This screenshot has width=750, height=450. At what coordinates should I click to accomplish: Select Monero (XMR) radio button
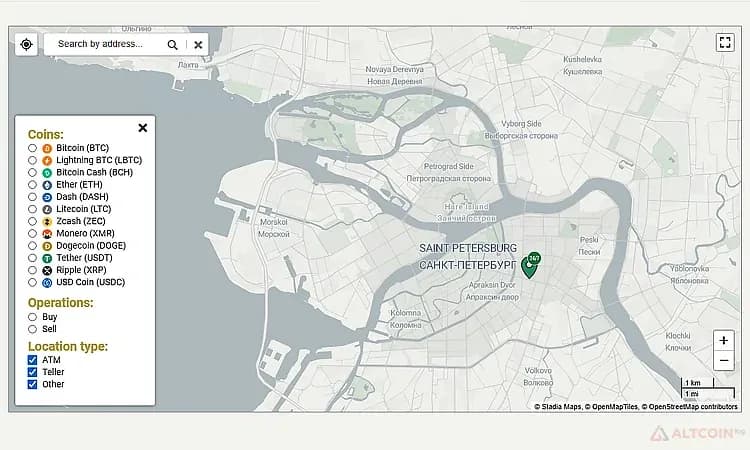[x=32, y=233]
